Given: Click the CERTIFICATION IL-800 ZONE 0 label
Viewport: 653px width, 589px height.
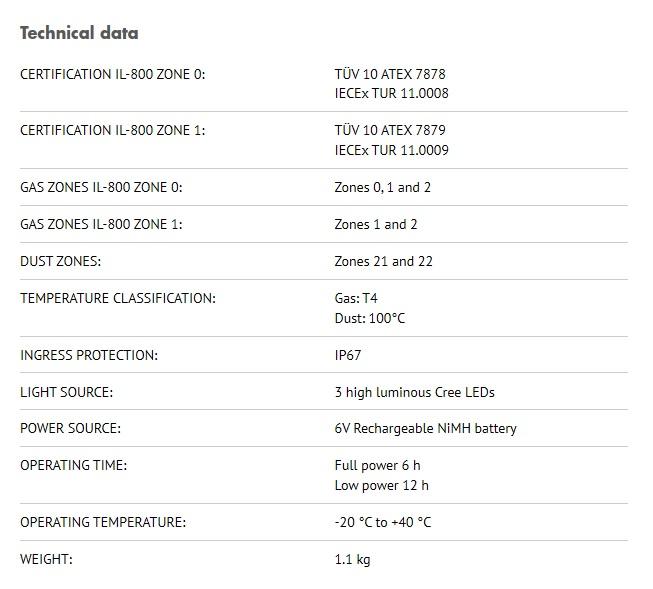Looking at the screenshot, I should (x=112, y=74).
